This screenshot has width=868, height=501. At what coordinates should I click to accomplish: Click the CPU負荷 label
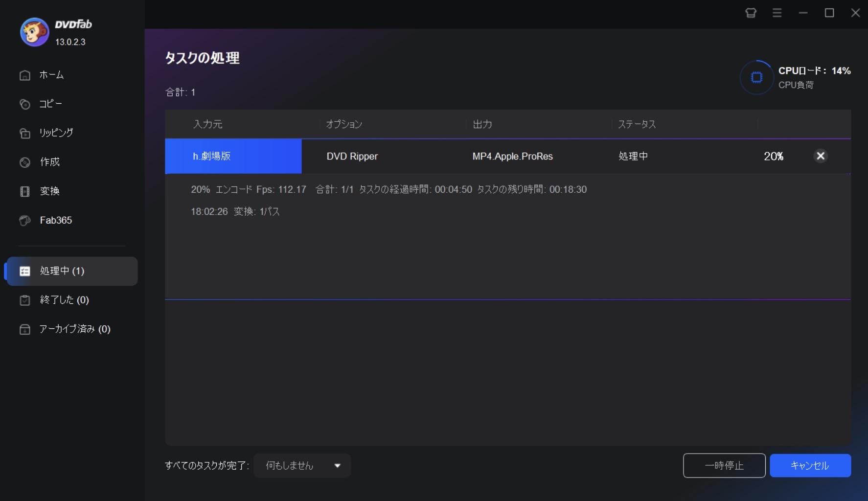796,85
